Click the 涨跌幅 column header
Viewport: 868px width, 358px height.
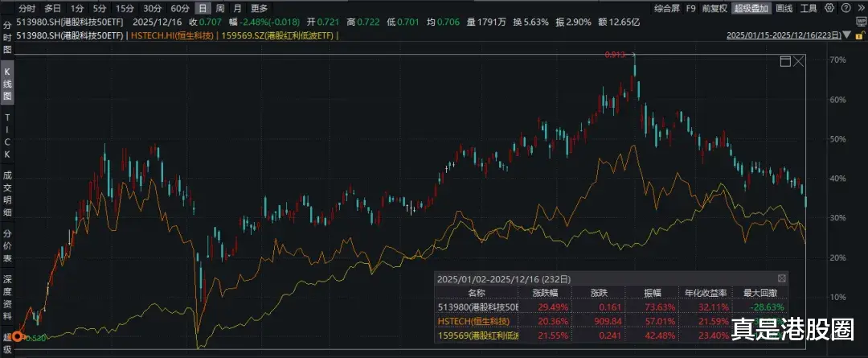(x=545, y=293)
